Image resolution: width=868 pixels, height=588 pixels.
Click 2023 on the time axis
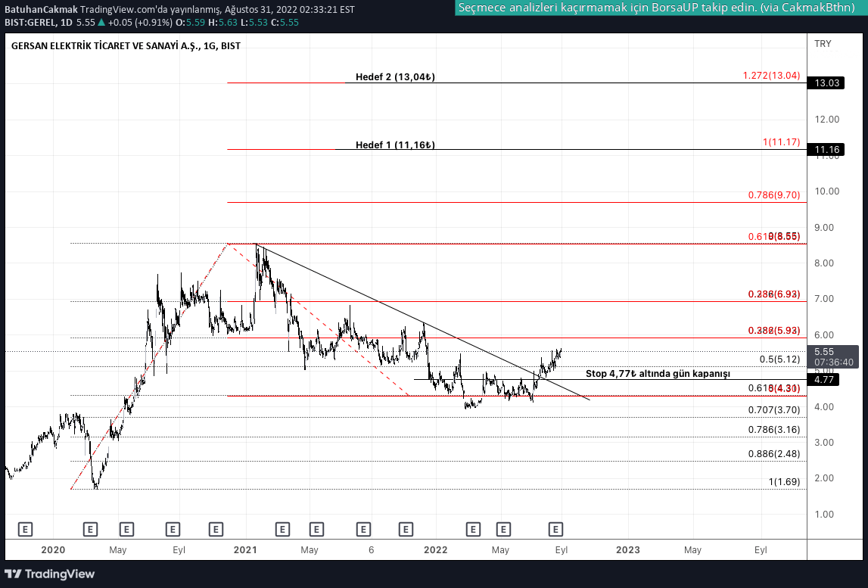tap(628, 550)
